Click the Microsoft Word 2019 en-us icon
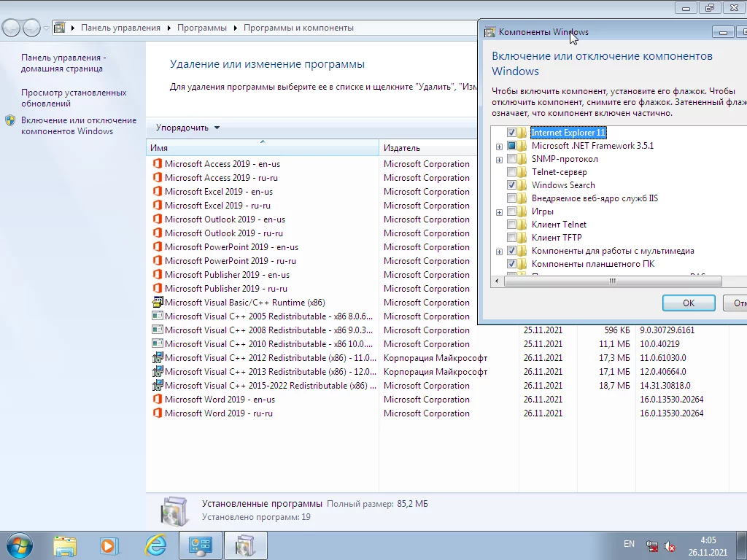 [x=158, y=399]
